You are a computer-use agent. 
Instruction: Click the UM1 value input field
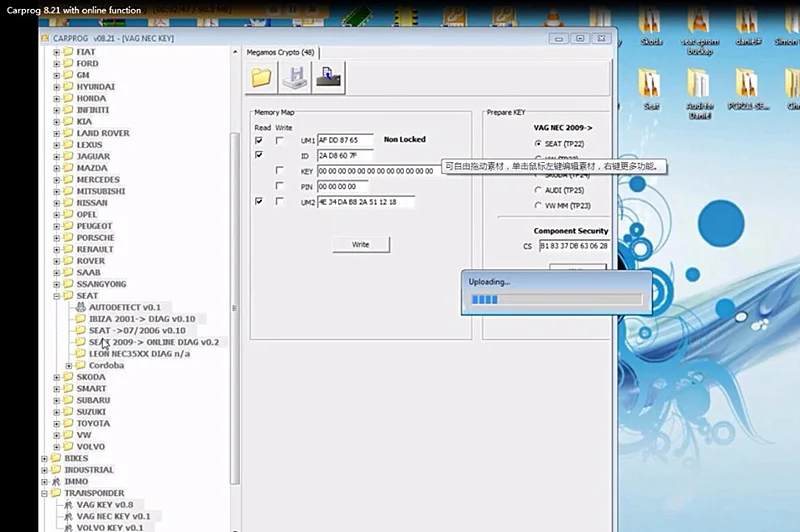(x=345, y=140)
